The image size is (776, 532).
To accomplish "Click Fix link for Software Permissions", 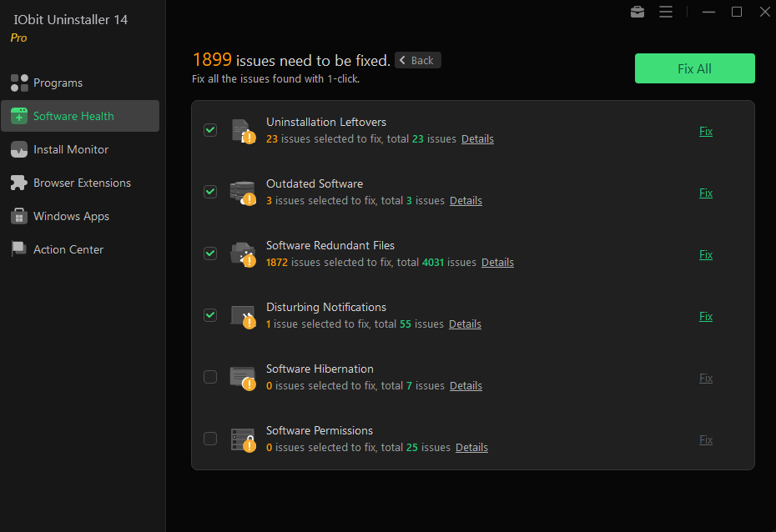I will coord(706,440).
